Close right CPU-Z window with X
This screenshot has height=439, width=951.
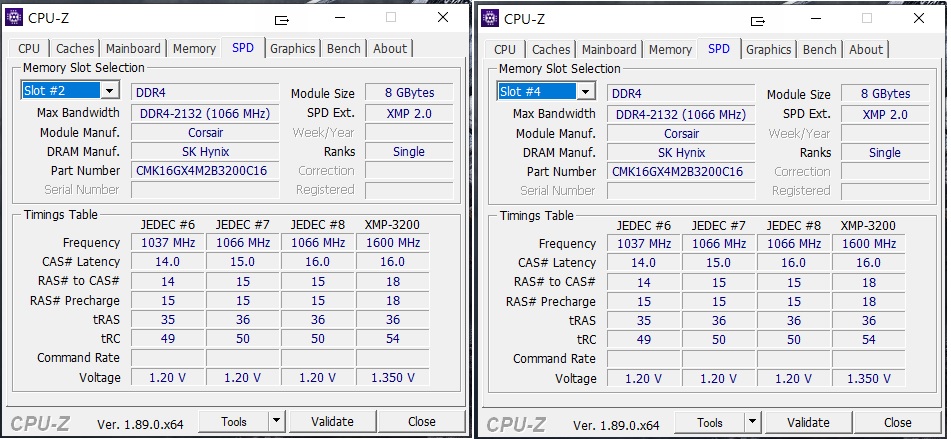919,19
